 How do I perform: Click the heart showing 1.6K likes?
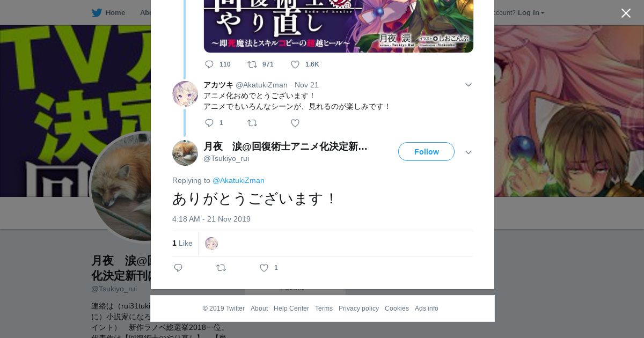pos(295,64)
